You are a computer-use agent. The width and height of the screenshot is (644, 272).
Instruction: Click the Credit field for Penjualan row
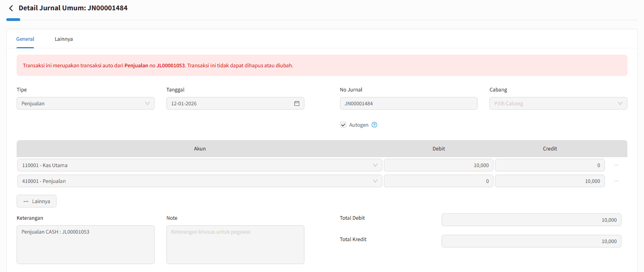tap(550, 181)
